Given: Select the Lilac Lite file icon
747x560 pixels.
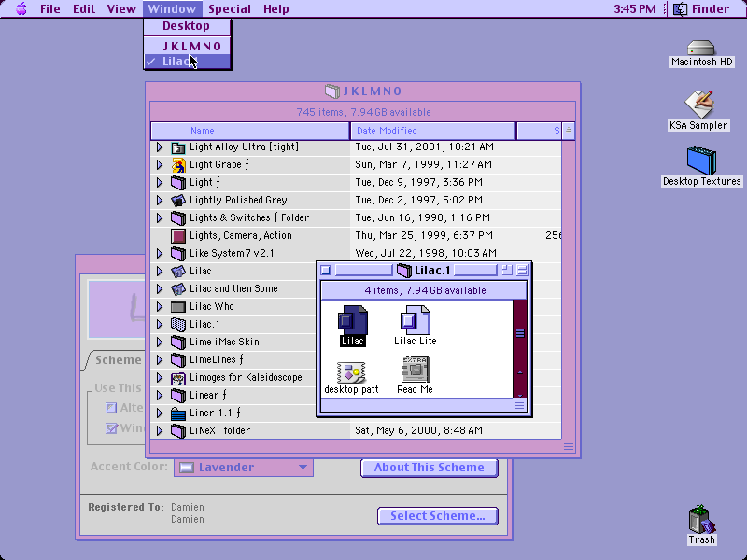Looking at the screenshot, I should pos(415,319).
